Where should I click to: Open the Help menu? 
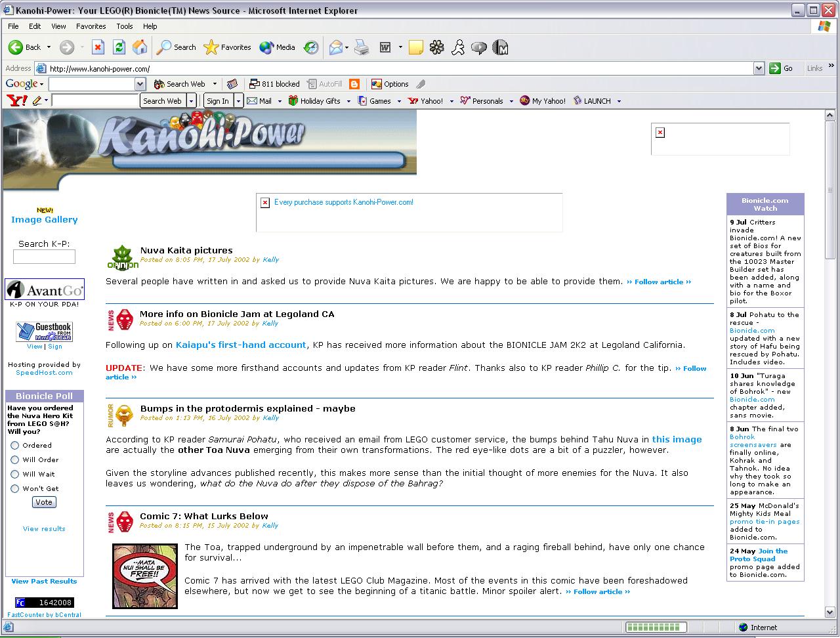150,26
